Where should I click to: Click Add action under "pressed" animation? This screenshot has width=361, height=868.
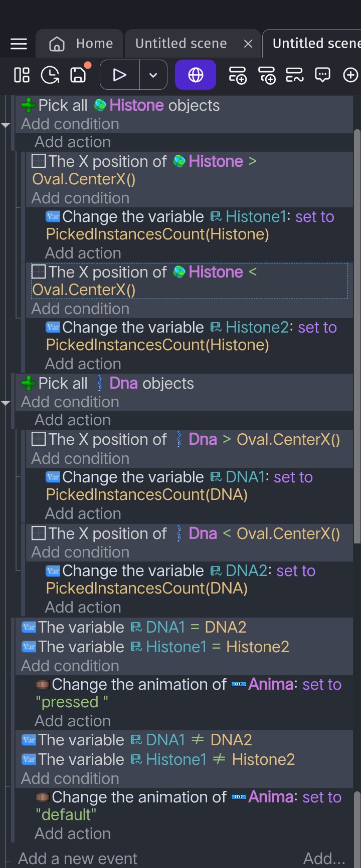73,721
